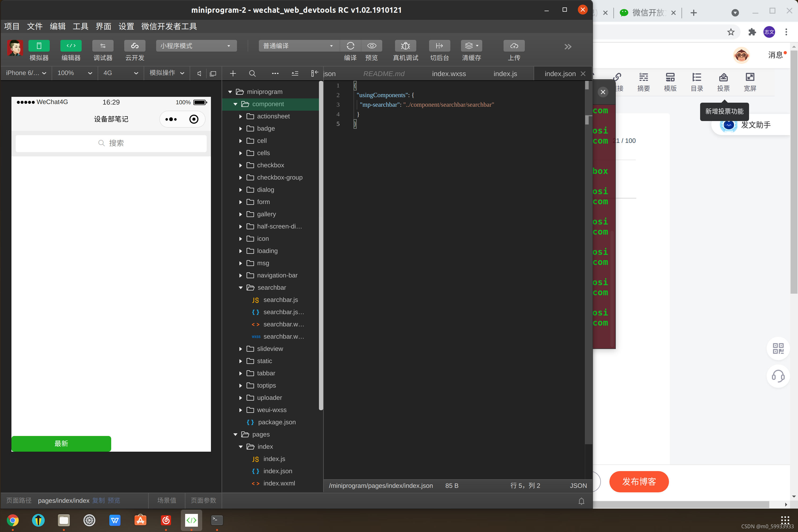
Task: Toggle the simulator panel button
Action: 39,46
